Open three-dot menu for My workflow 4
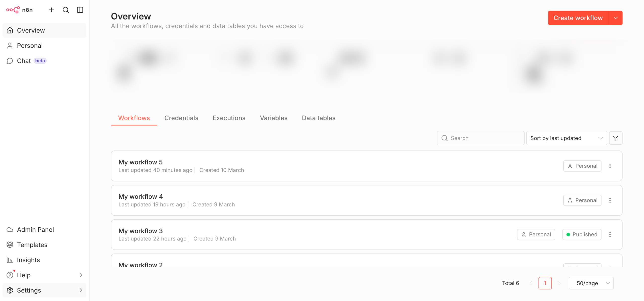 610,200
